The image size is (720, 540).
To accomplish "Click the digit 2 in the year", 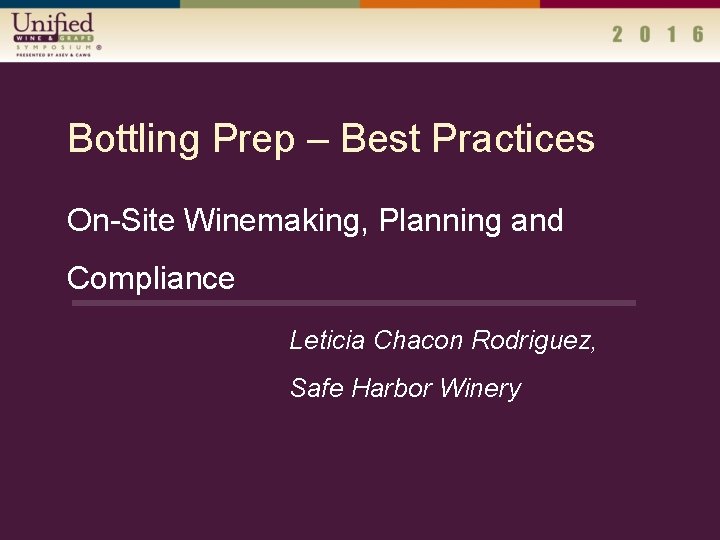I will [618, 34].
